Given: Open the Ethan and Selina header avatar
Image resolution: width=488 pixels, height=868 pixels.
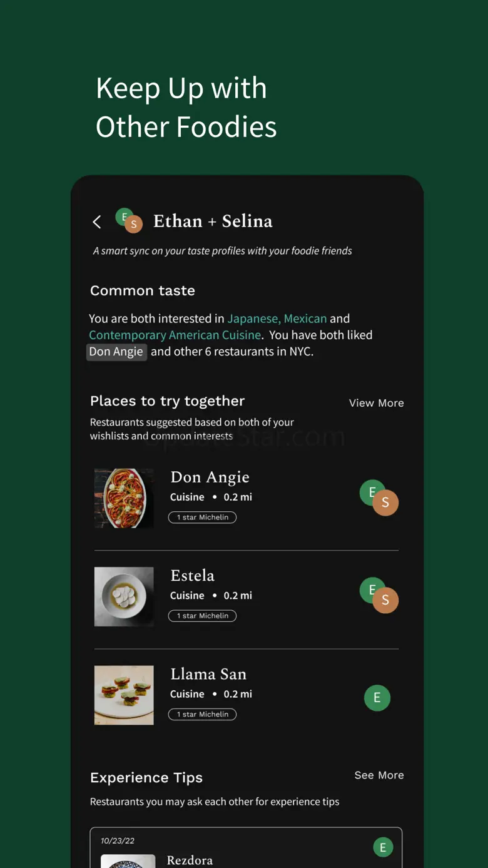Looking at the screenshot, I should click(x=129, y=221).
